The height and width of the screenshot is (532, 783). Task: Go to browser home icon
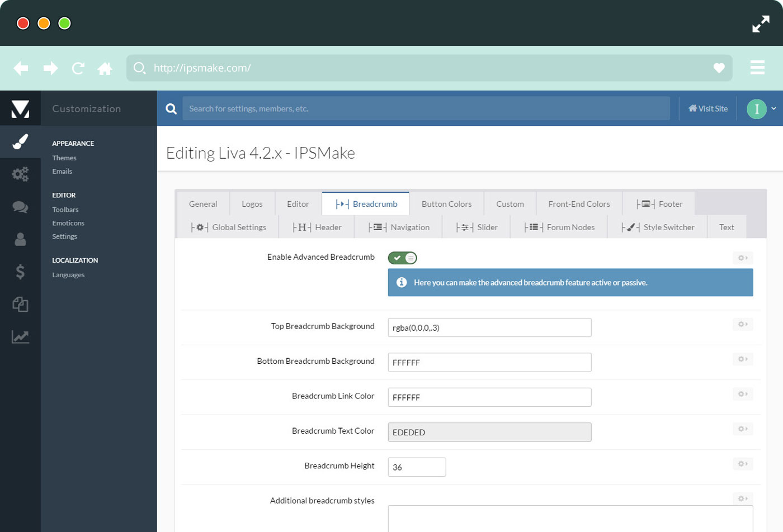click(x=105, y=68)
